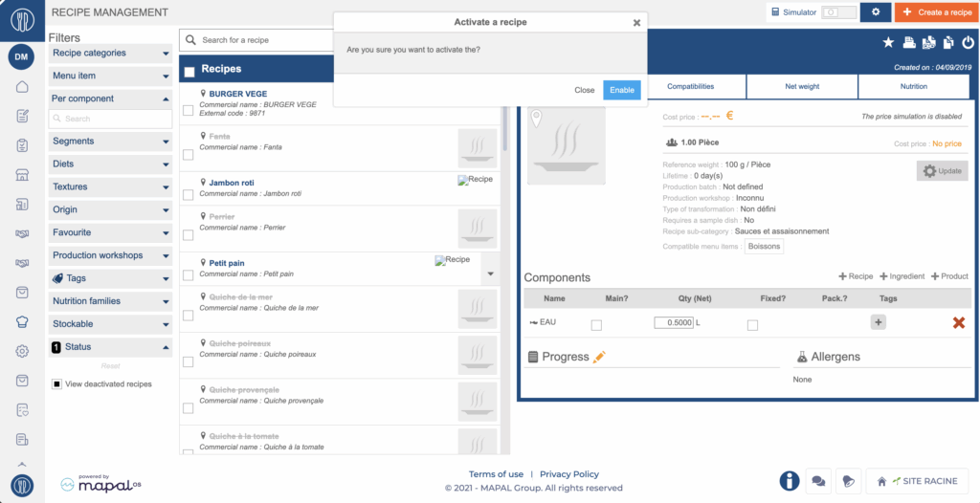
Task: Expand the Segments filter
Action: click(x=111, y=142)
